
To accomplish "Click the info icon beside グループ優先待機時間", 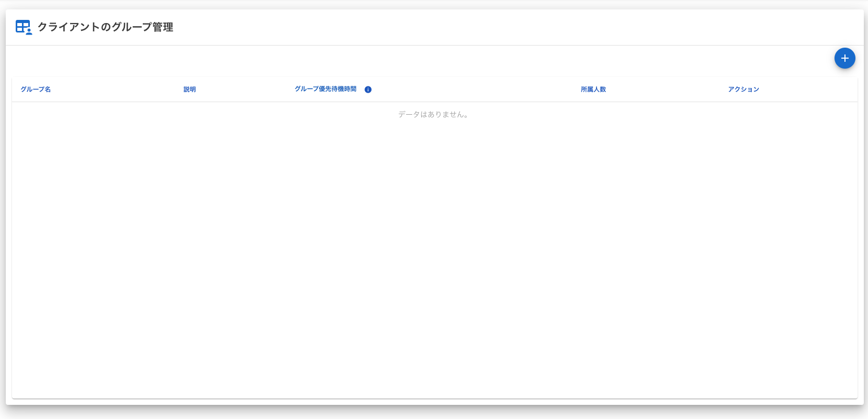I will pyautogui.click(x=368, y=90).
